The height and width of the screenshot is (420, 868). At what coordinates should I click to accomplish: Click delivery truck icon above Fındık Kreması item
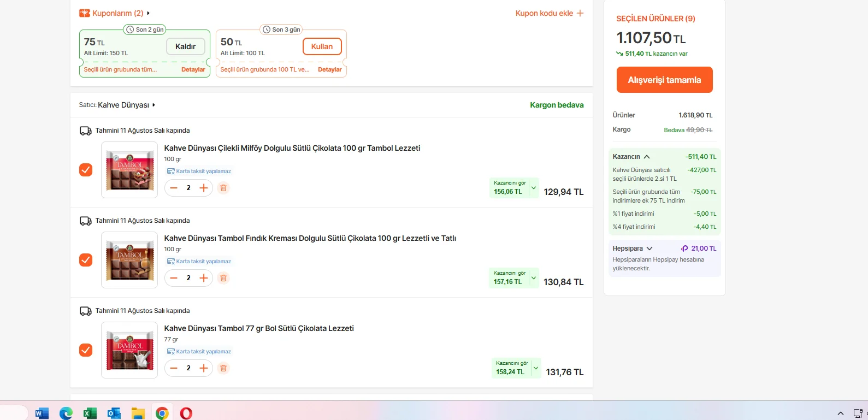point(86,221)
